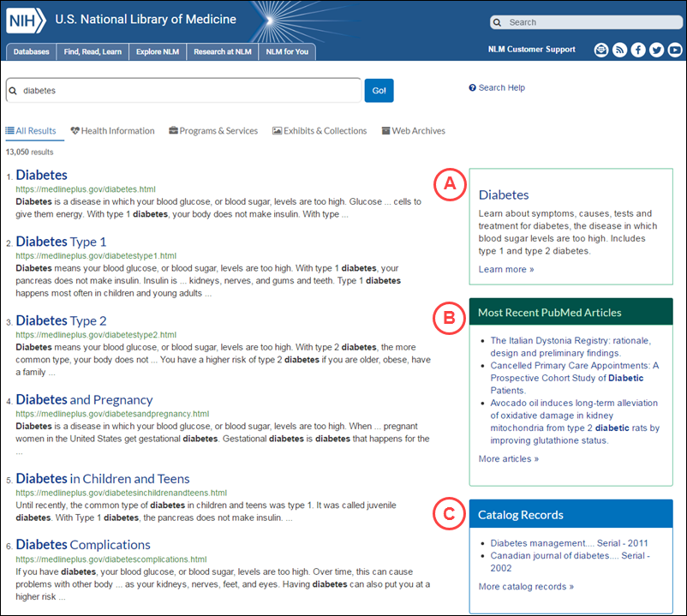The height and width of the screenshot is (616, 687).
Task: Open the email subscription icon
Action: point(601,51)
